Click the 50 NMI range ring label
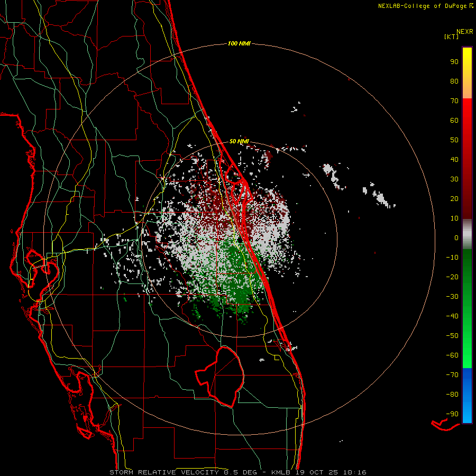476x476 pixels. coord(239,141)
